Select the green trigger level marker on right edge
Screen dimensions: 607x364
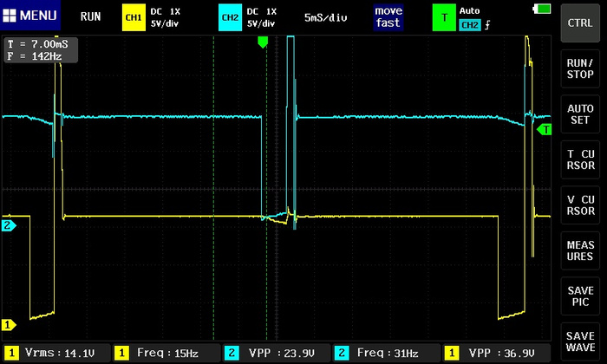pyautogui.click(x=545, y=130)
